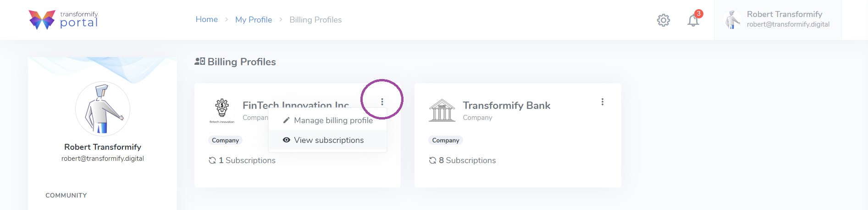Open notifications bell with badge
Viewport: 868px width, 210px height.
click(x=694, y=19)
